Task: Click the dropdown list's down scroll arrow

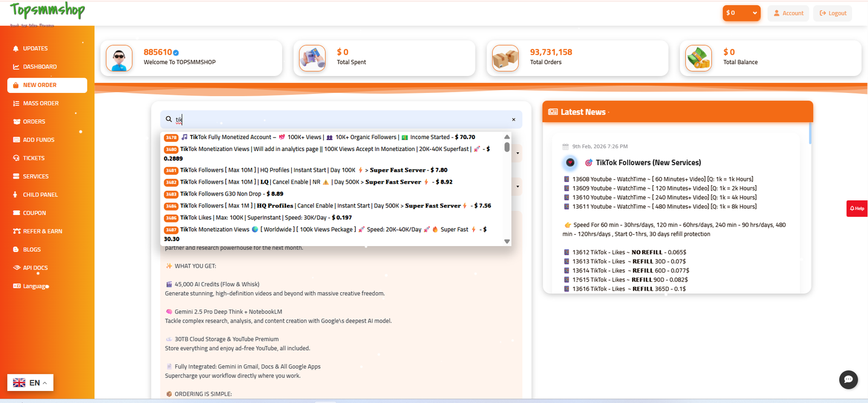Action: tap(507, 242)
